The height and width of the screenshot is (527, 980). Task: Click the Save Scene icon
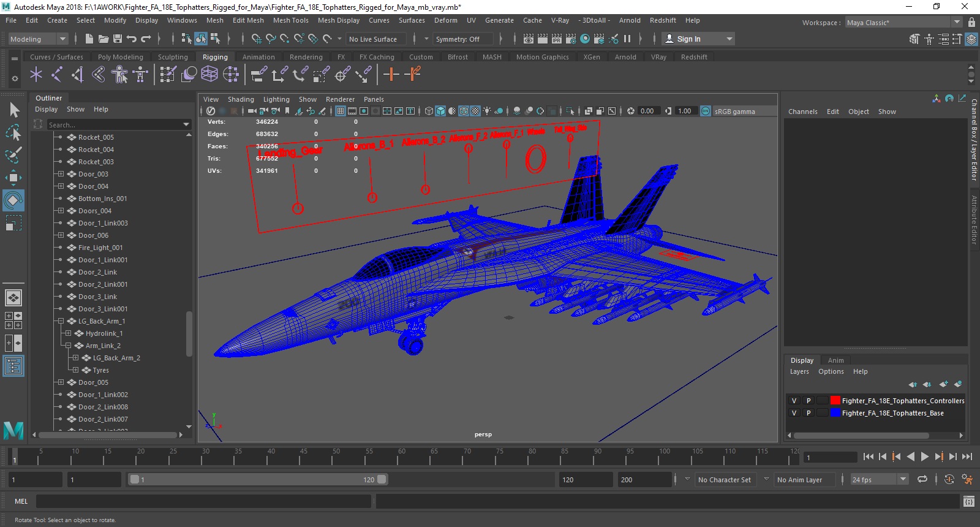tap(118, 39)
